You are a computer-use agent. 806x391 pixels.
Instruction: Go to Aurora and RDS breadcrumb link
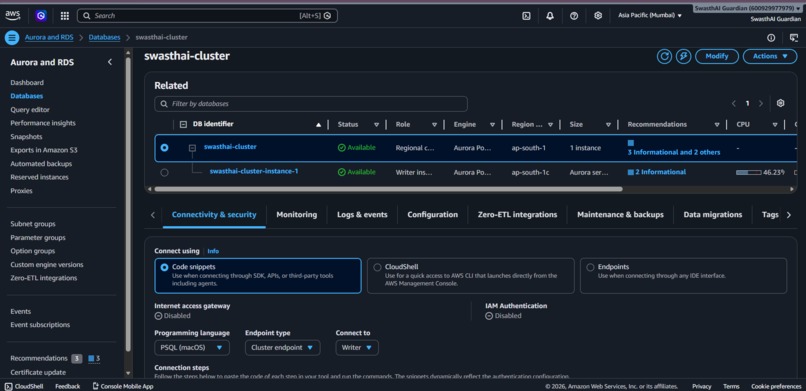(x=49, y=38)
